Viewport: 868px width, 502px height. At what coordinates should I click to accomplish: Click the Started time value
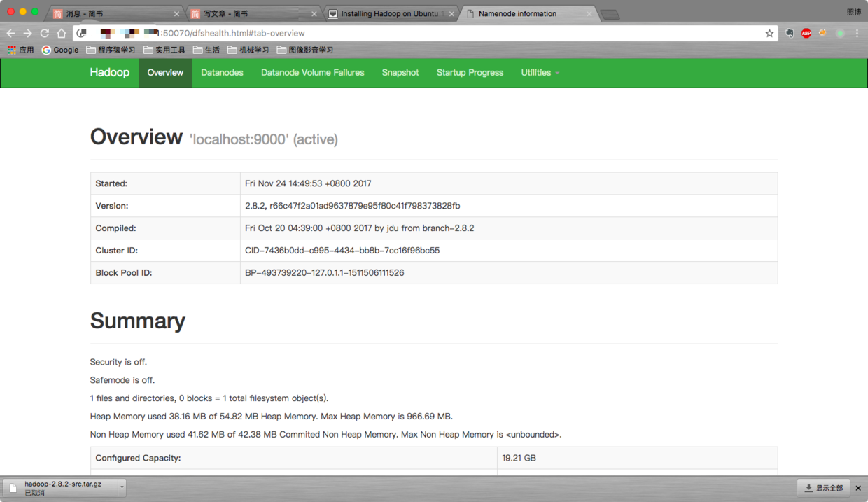pos(308,183)
